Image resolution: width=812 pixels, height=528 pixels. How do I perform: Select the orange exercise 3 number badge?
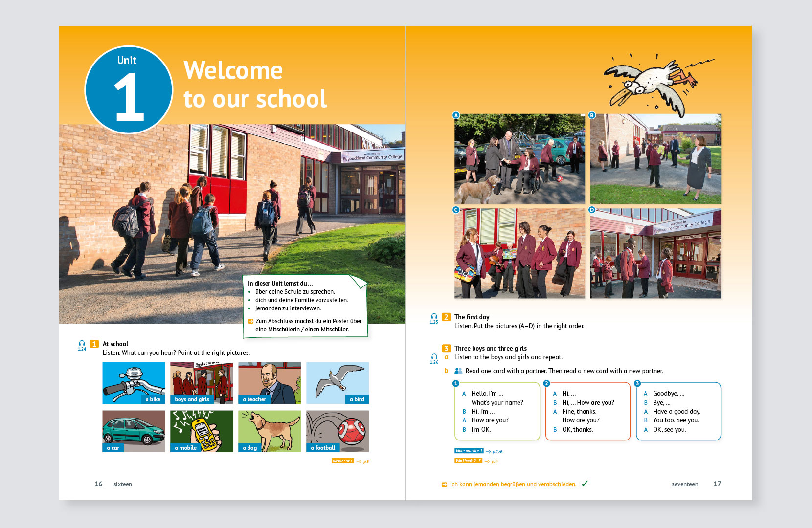446,349
